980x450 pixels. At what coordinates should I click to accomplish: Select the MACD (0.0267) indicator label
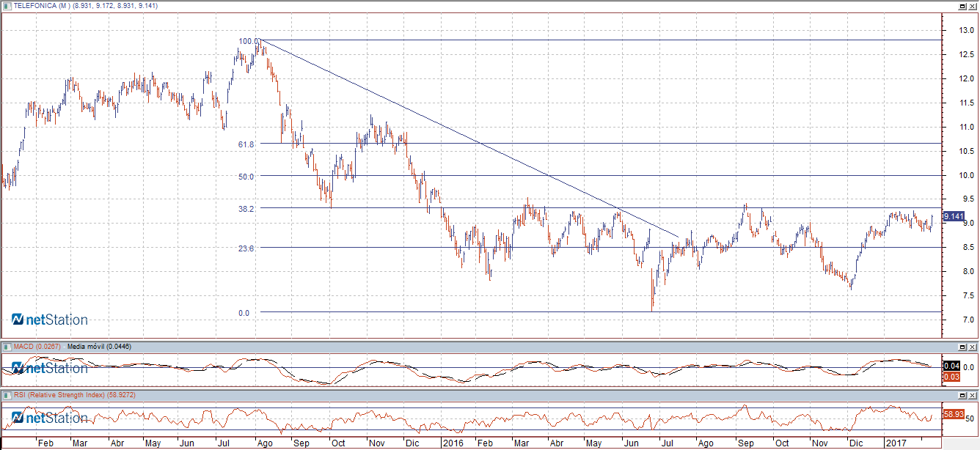38,346
